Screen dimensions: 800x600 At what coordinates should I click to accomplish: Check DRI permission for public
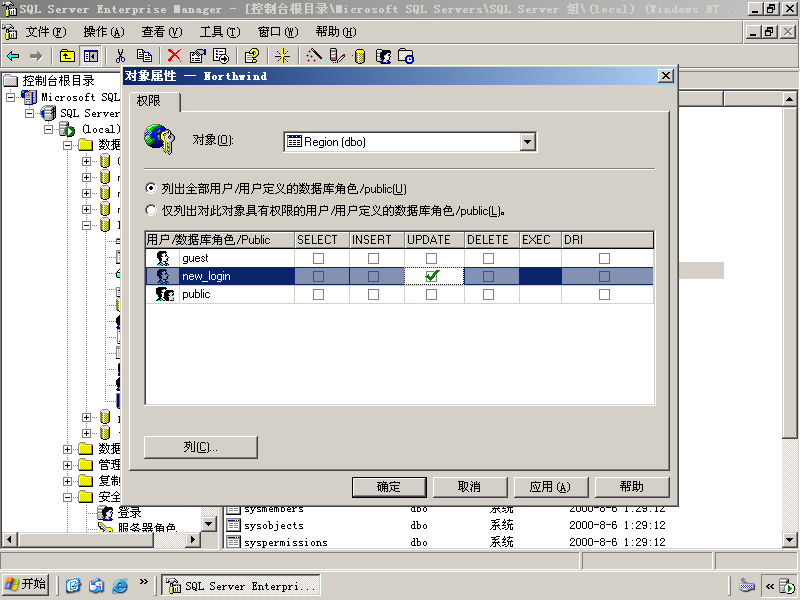(605, 294)
